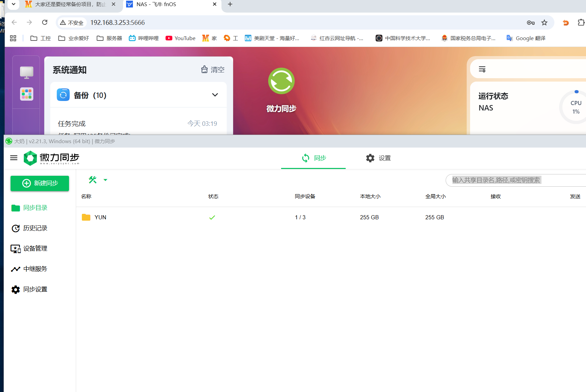Open the browser tab search dropdown
Image resolution: width=586 pixels, height=392 pixels.
tap(13, 4)
